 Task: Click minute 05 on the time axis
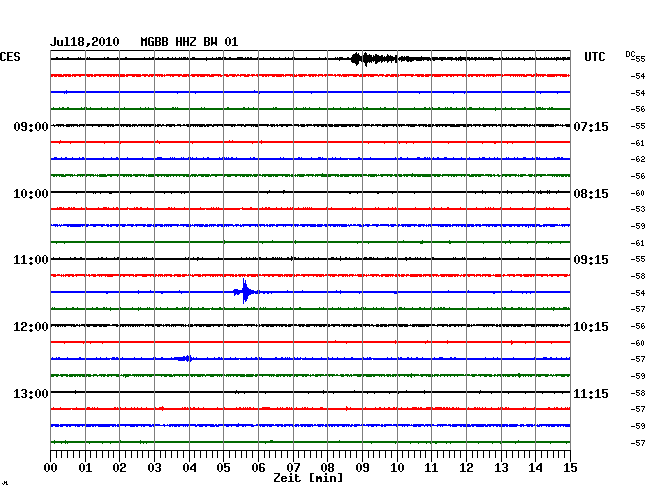pyautogui.click(x=223, y=467)
